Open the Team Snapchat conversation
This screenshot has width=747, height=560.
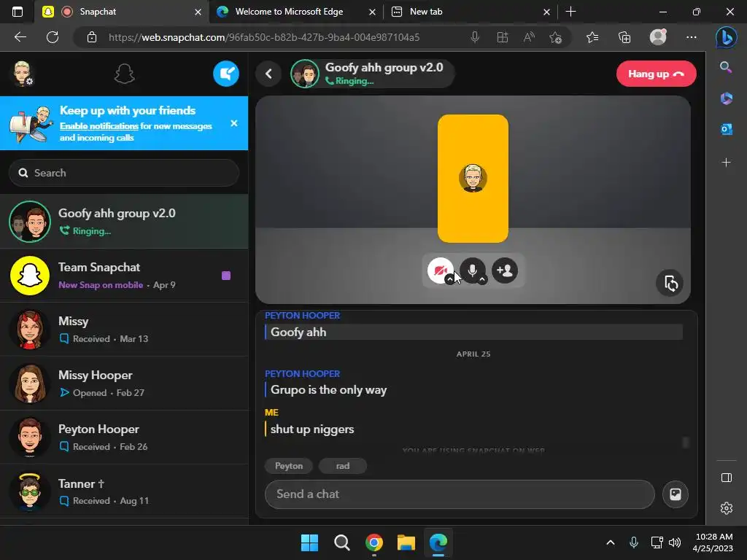click(x=124, y=275)
